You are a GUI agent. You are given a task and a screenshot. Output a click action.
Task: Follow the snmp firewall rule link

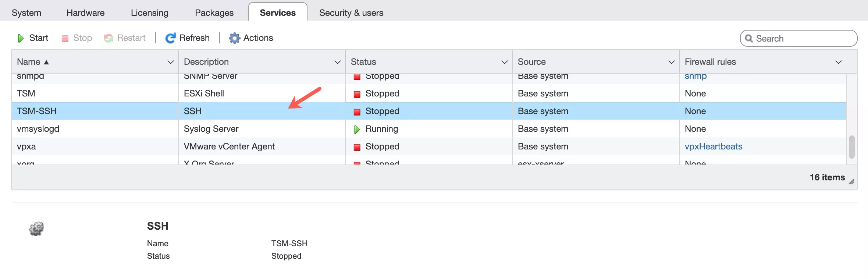pos(696,77)
